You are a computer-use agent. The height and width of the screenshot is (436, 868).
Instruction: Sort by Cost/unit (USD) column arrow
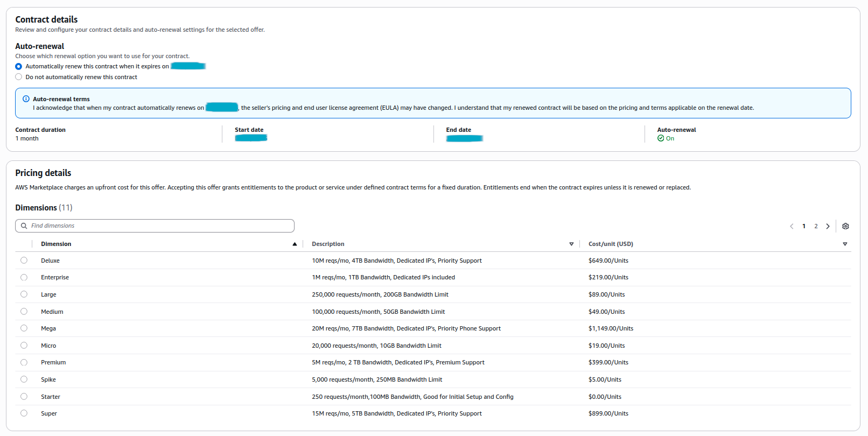click(845, 244)
